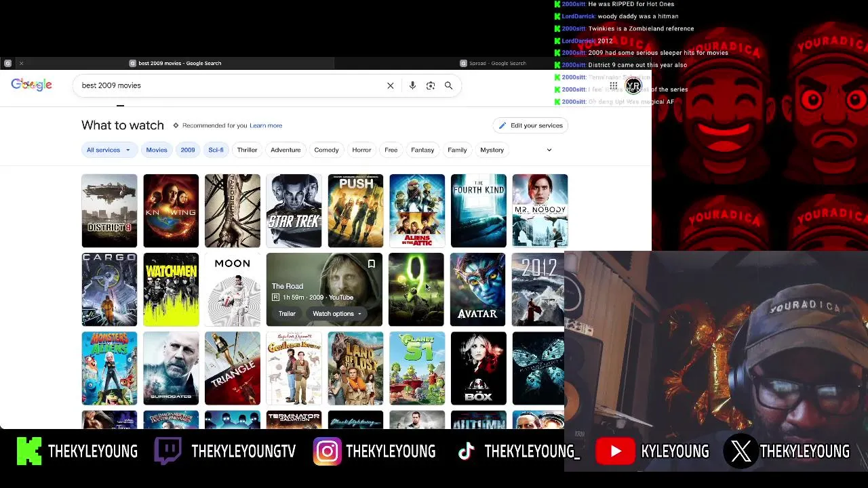
Task: Select the Comedy filter chip
Action: (x=326, y=150)
